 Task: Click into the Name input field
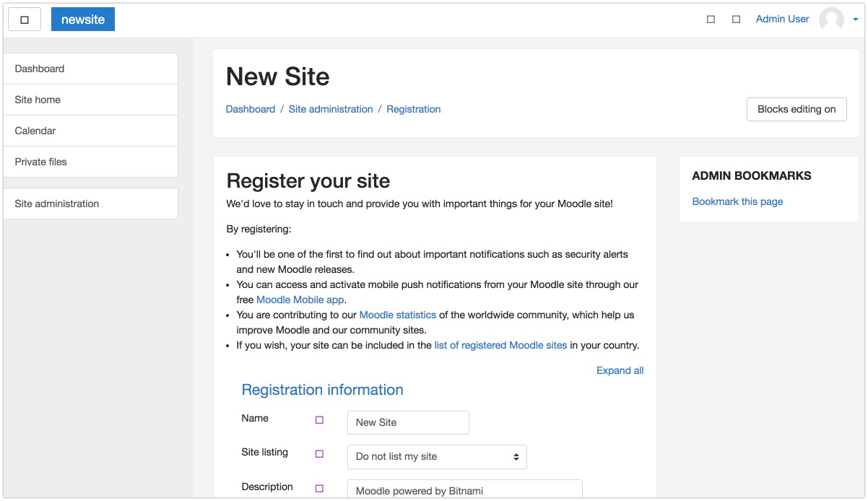coord(408,422)
